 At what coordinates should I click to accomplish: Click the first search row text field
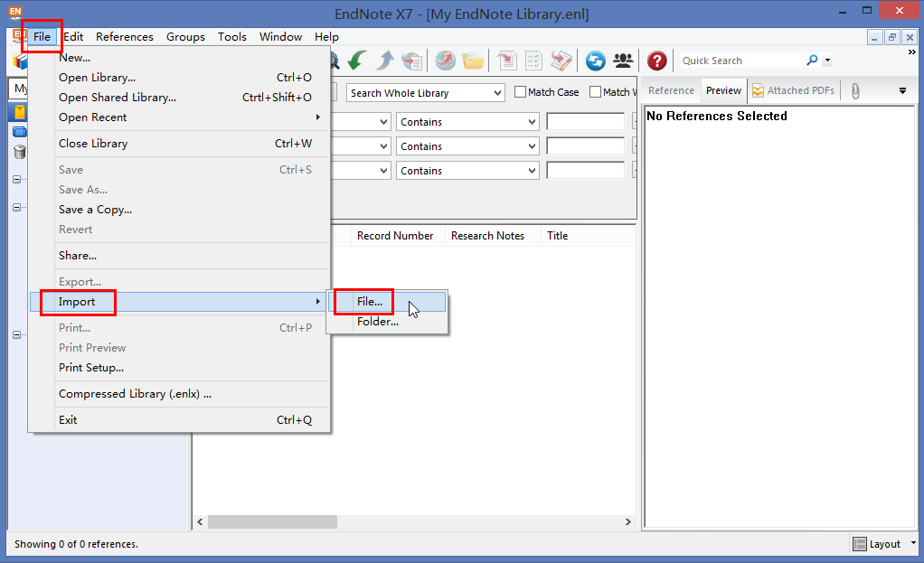[x=585, y=122]
